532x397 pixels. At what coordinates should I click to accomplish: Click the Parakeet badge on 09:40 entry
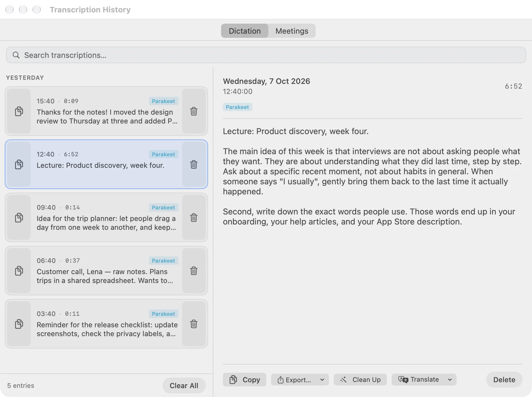coord(163,207)
